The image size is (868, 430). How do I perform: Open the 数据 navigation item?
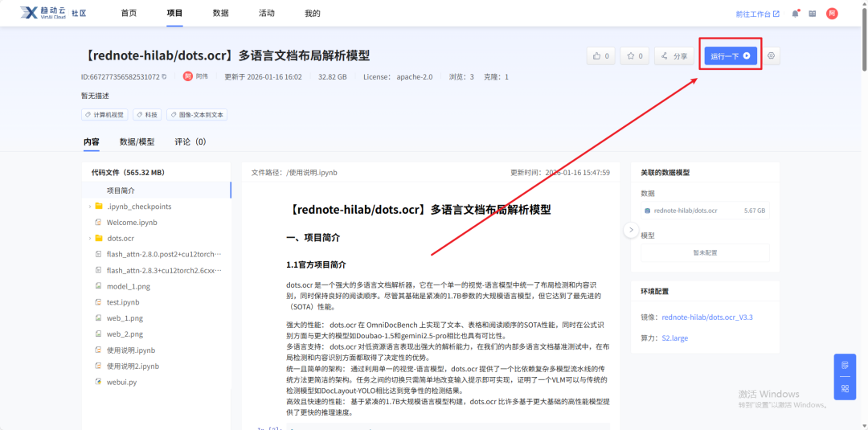tap(220, 14)
